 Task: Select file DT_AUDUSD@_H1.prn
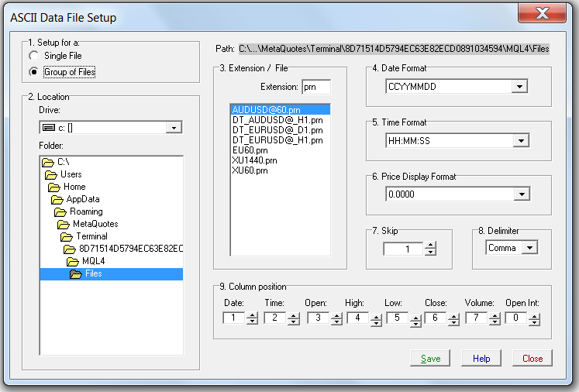(x=277, y=120)
